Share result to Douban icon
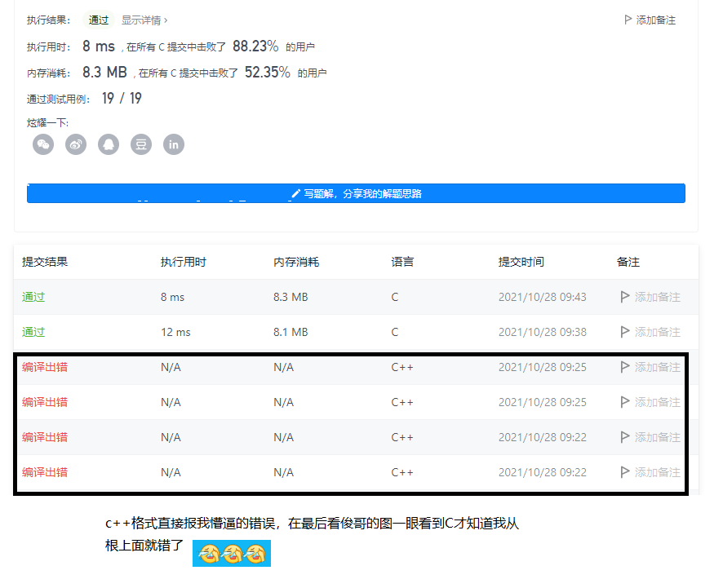The height and width of the screenshot is (588, 723). 141,144
